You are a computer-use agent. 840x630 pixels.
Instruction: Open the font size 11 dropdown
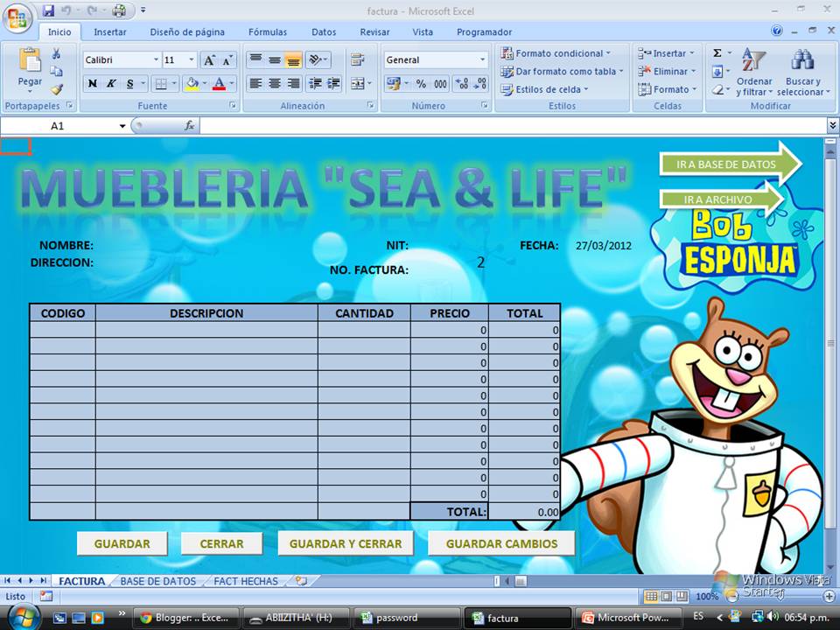pyautogui.click(x=192, y=60)
